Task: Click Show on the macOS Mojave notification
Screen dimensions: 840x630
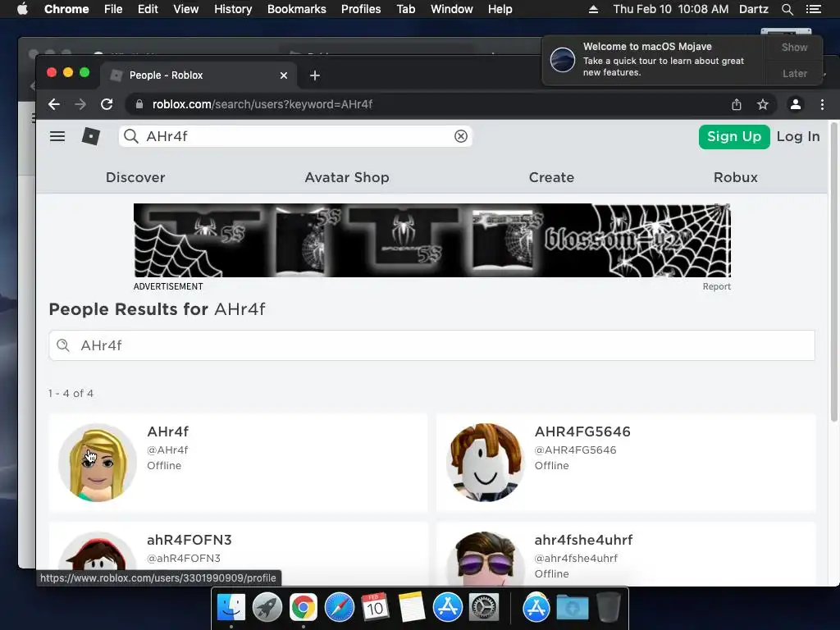Action: click(x=794, y=47)
